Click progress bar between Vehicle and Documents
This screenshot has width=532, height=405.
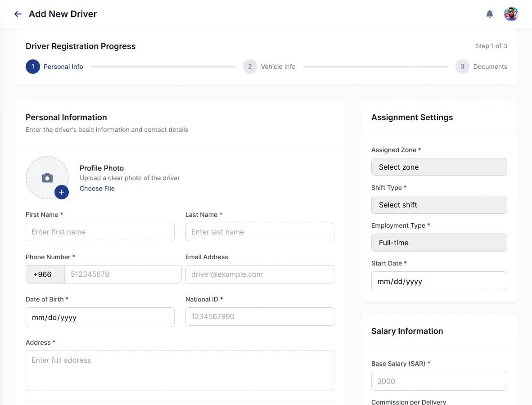[375, 67]
